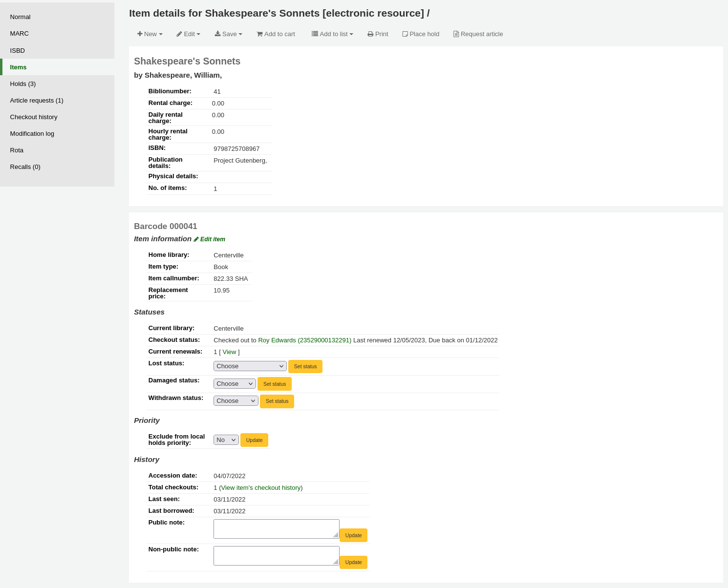Image resolution: width=728 pixels, height=588 pixels.
Task: Select the Items tab in sidebar
Action: coord(57,67)
